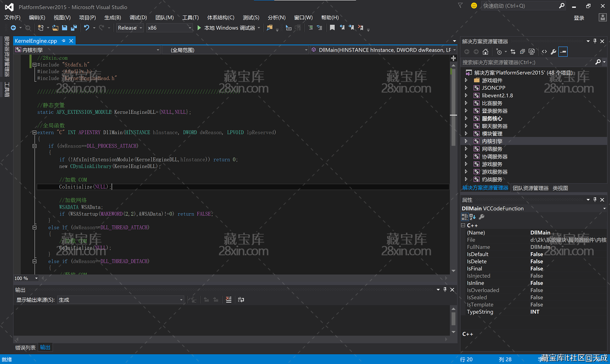This screenshot has height=364, width=610.
Task: Open the 文件(F) menu
Action: 12,17
